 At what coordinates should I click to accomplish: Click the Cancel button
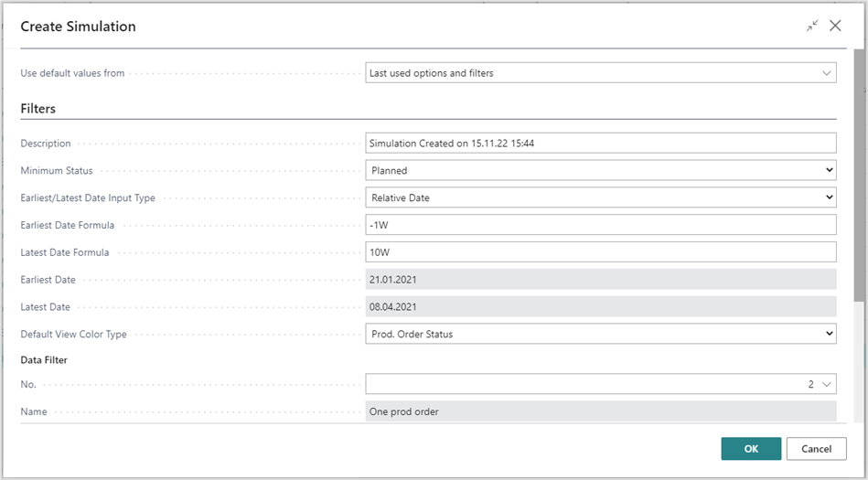click(816, 448)
